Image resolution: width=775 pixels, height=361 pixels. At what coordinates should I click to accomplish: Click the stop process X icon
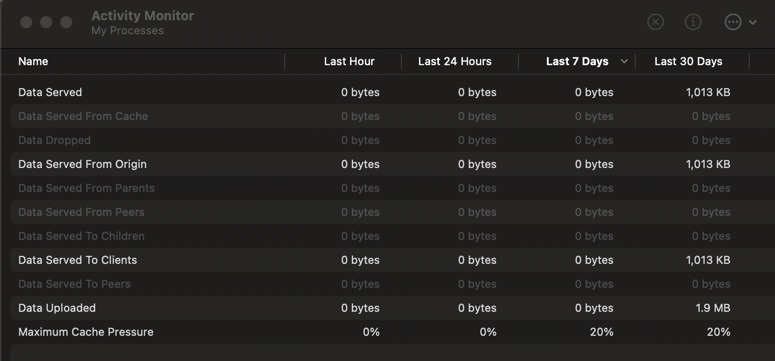pyautogui.click(x=655, y=22)
